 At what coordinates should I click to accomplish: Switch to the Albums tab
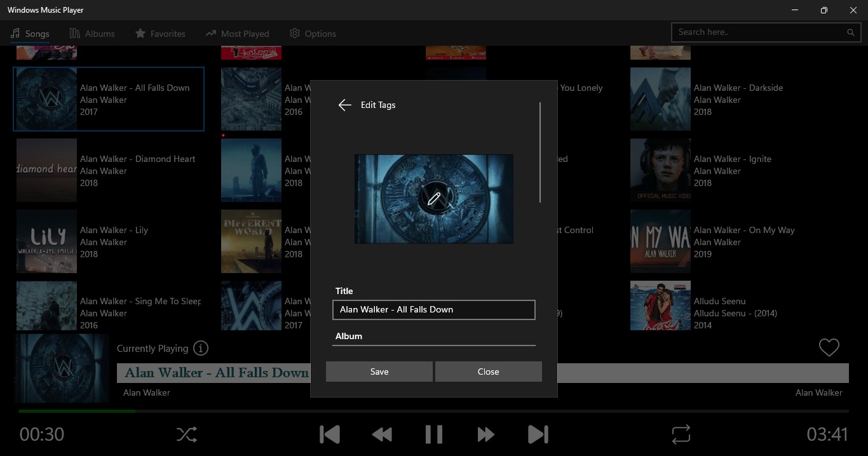(x=92, y=34)
